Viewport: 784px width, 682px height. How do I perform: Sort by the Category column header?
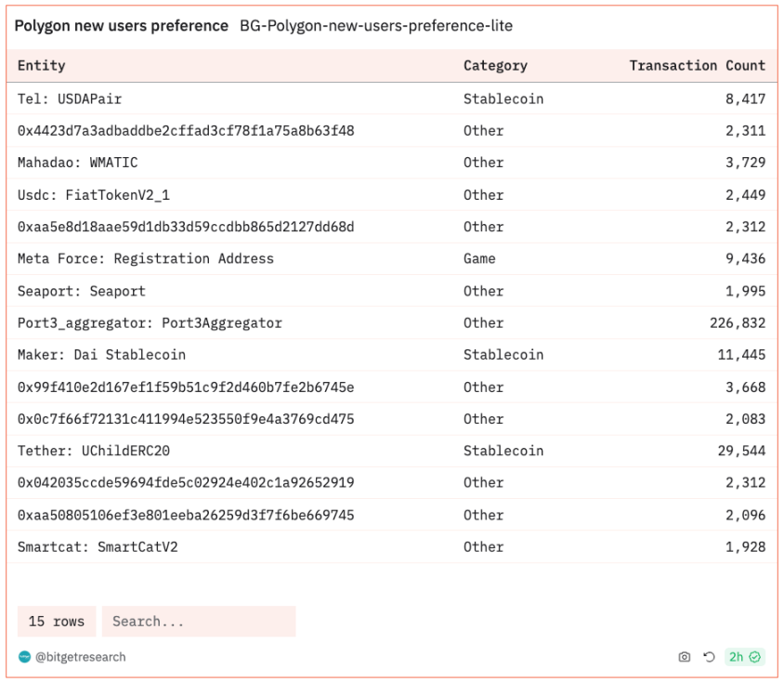[495, 66]
